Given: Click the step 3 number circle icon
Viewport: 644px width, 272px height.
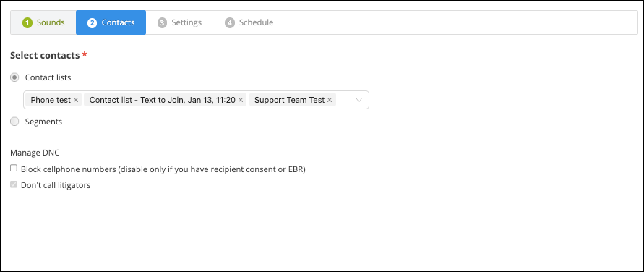Looking at the screenshot, I should pyautogui.click(x=162, y=23).
